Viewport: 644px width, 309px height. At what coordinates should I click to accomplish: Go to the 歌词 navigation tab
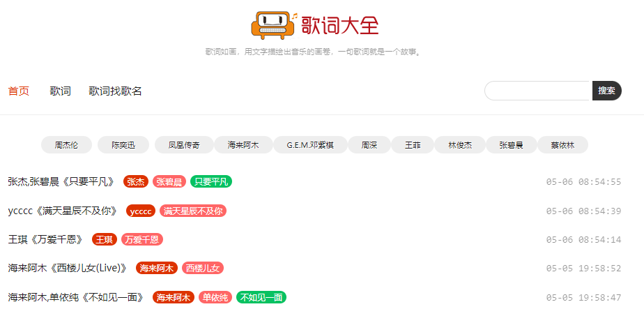pyautogui.click(x=61, y=91)
